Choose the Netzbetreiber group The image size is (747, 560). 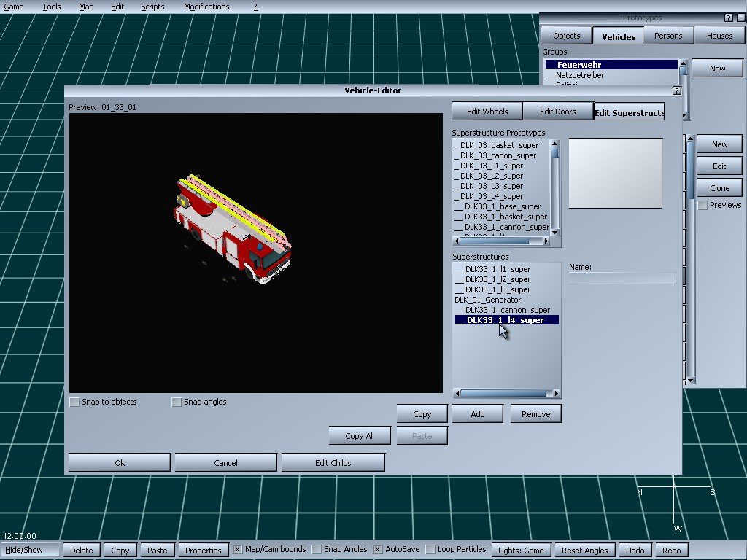579,75
